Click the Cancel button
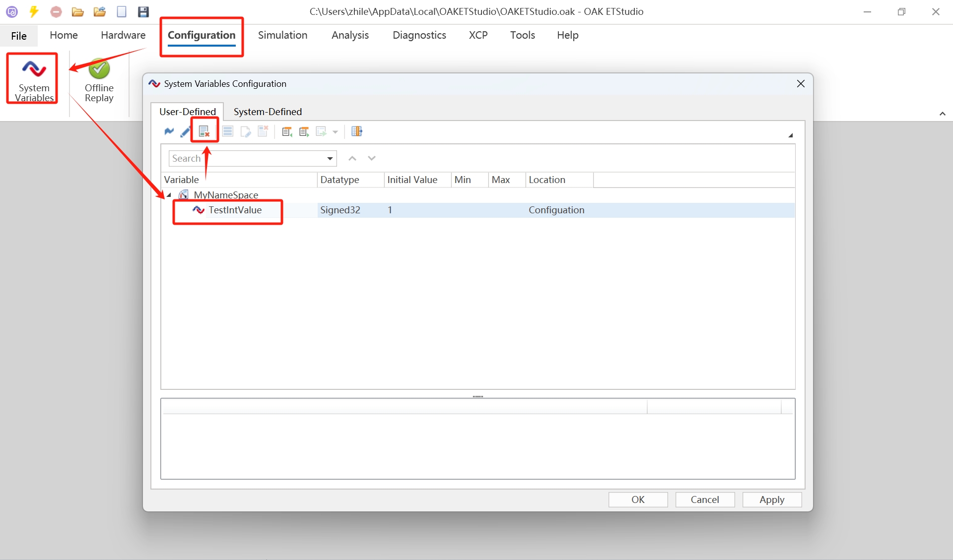The width and height of the screenshot is (953, 560). point(704,499)
